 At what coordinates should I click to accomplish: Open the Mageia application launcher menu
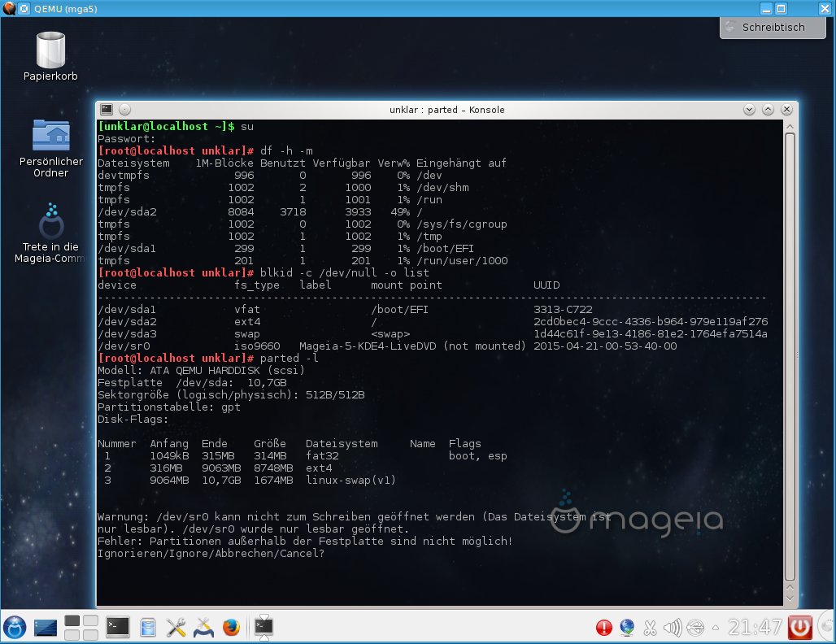click(15, 627)
